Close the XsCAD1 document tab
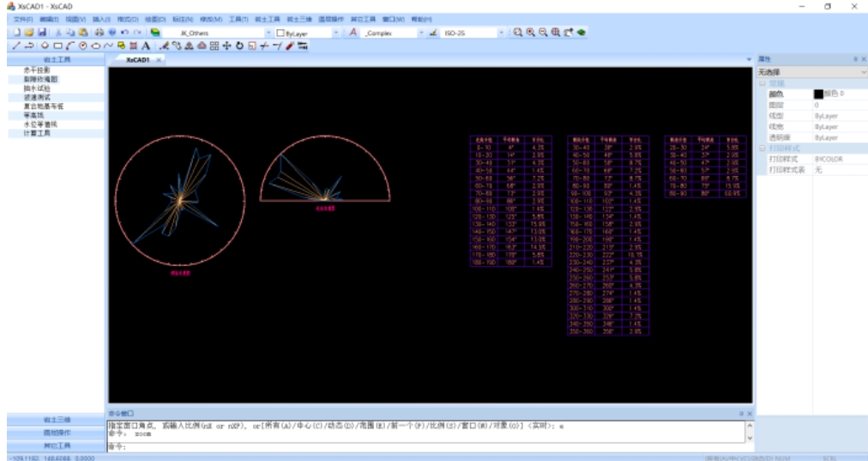This screenshot has height=461, width=868. coord(159,60)
